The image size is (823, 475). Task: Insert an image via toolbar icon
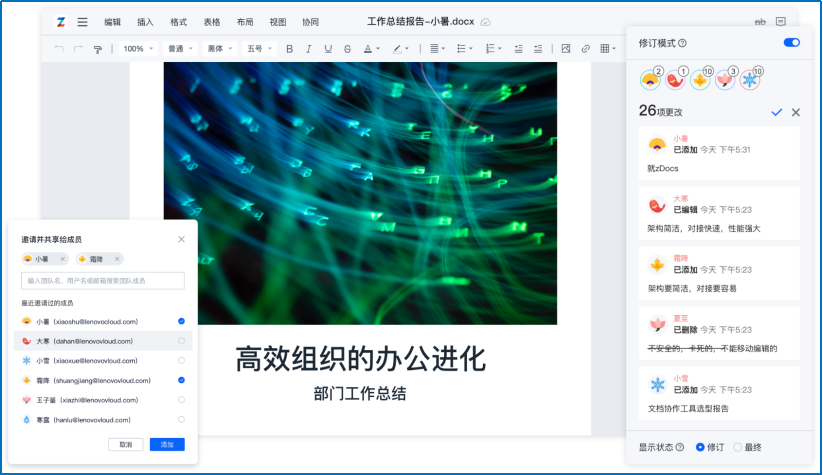[x=566, y=49]
